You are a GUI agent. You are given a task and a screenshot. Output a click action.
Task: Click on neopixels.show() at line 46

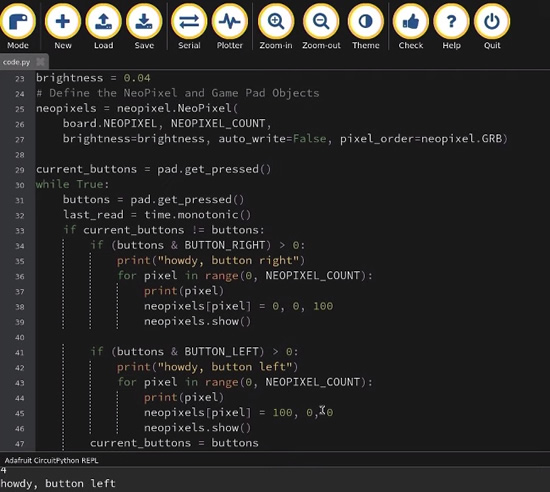click(197, 428)
